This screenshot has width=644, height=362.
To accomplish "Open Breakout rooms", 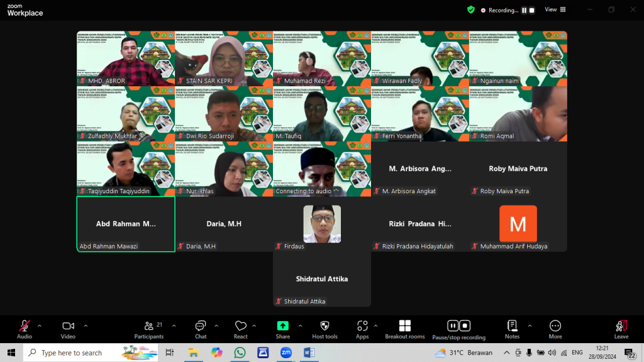I will (404, 330).
